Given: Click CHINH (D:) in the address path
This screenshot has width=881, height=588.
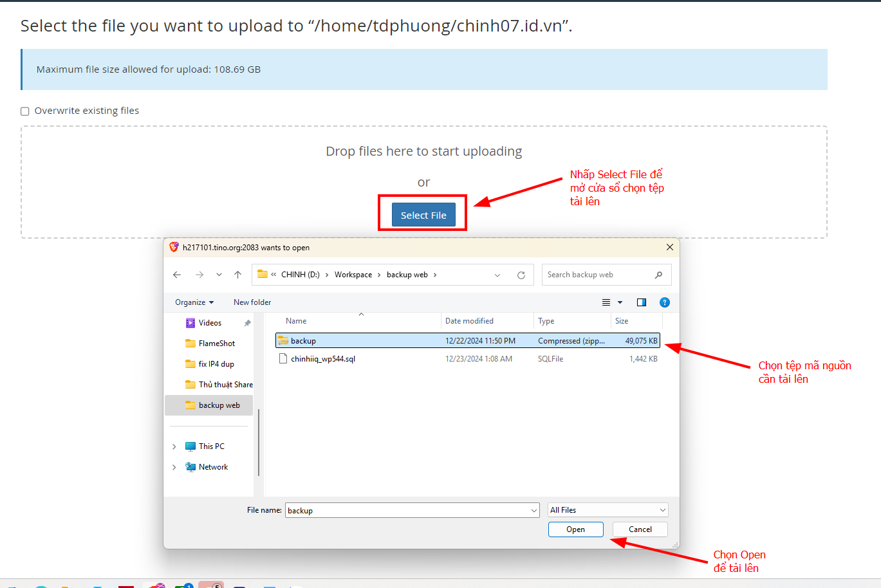Looking at the screenshot, I should pyautogui.click(x=300, y=275).
